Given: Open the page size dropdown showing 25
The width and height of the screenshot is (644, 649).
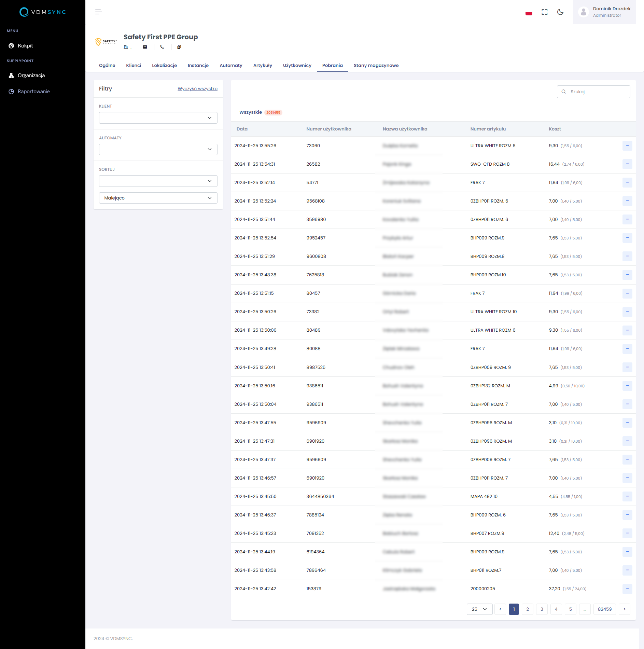Looking at the screenshot, I should point(479,609).
